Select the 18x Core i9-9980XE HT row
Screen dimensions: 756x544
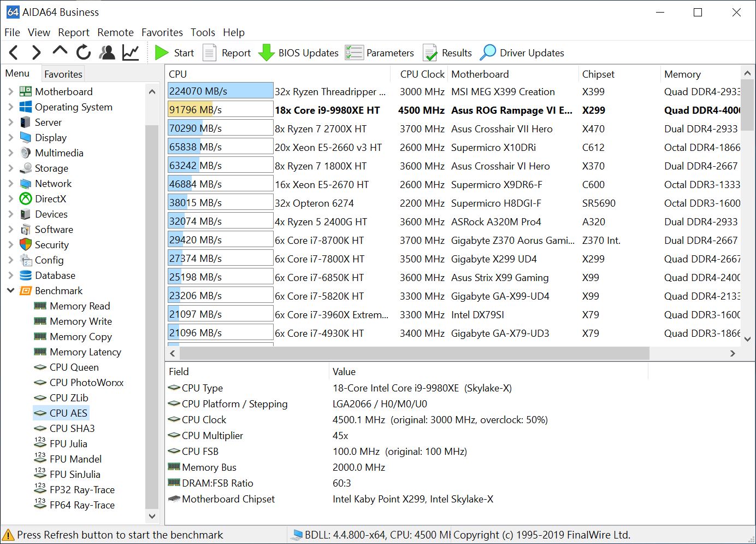pyautogui.click(x=454, y=110)
